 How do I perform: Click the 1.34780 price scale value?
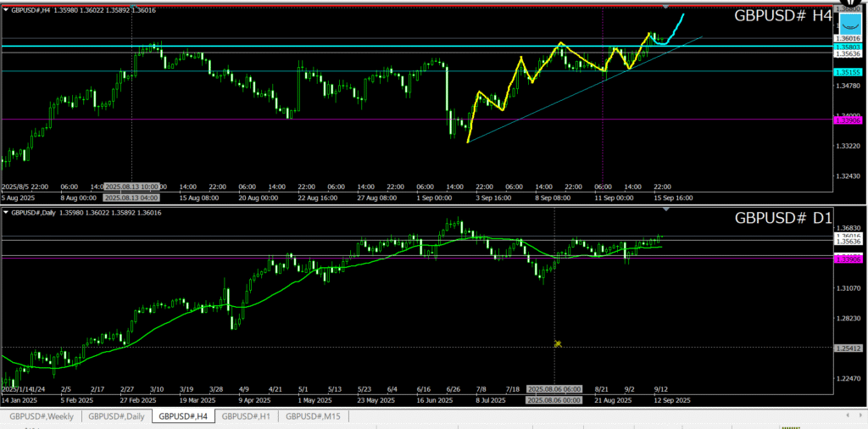coord(849,86)
